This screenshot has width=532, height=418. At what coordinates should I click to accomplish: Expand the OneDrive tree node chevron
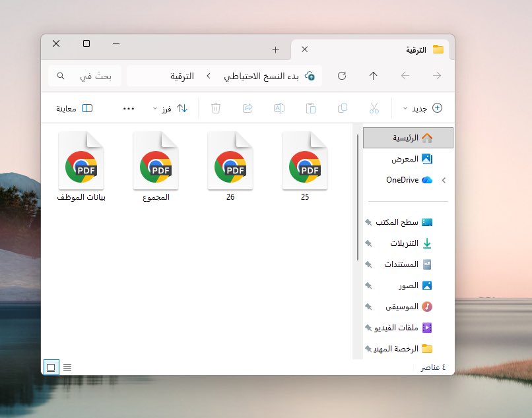444,180
